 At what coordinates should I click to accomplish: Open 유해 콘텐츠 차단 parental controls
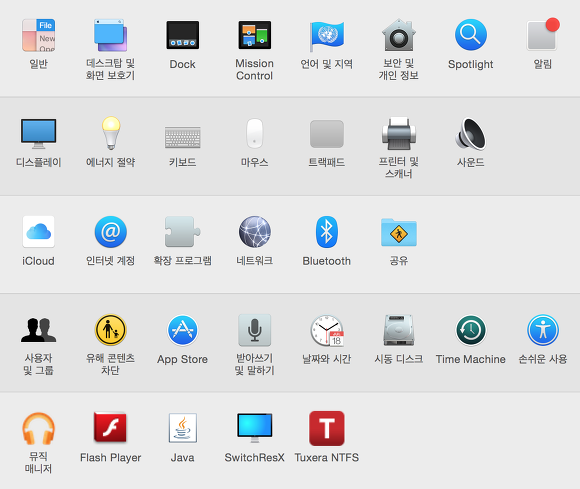(111, 330)
